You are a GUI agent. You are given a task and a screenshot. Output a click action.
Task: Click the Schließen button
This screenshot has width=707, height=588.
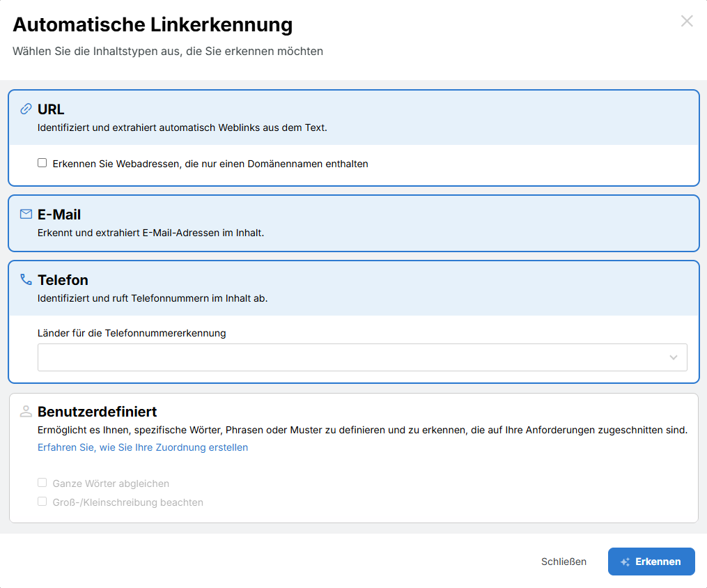[x=564, y=562]
